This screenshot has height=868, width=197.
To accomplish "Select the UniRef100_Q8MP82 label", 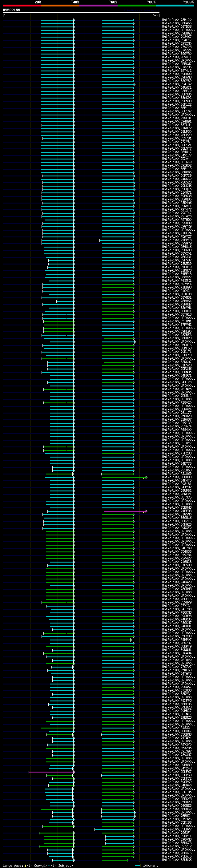I will coord(177,491).
